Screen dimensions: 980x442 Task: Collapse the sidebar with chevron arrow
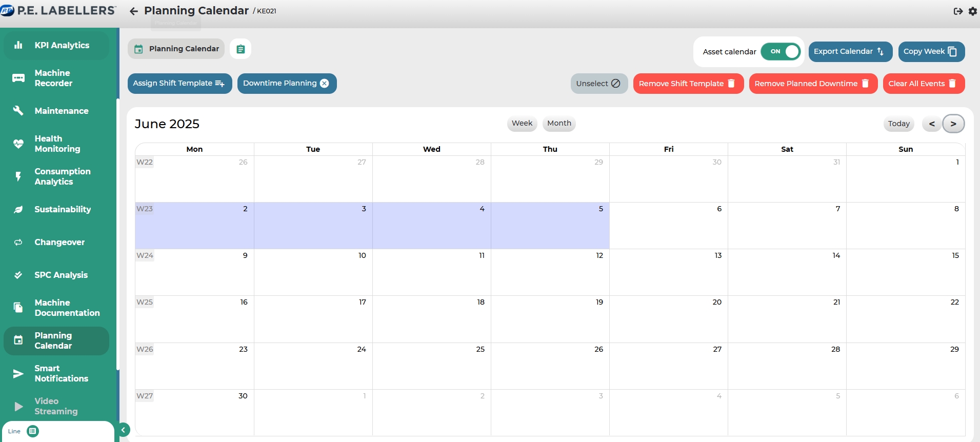point(123,430)
